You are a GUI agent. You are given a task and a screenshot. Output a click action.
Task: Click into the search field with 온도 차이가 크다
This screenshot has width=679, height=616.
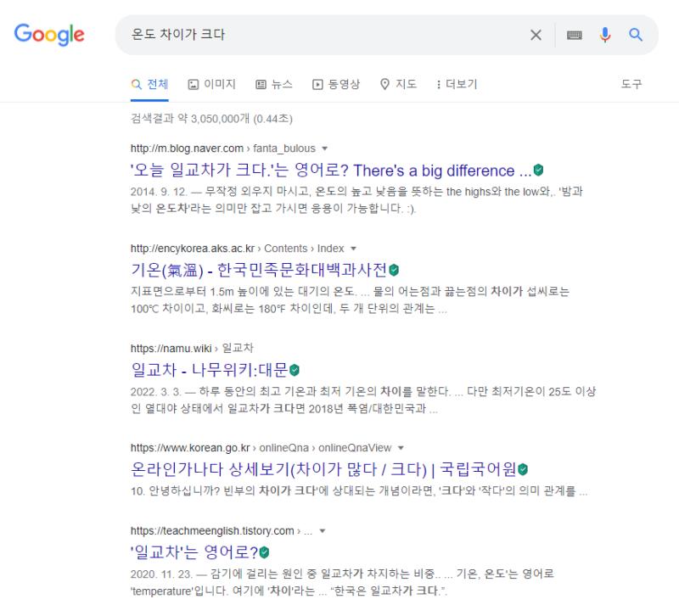point(321,35)
